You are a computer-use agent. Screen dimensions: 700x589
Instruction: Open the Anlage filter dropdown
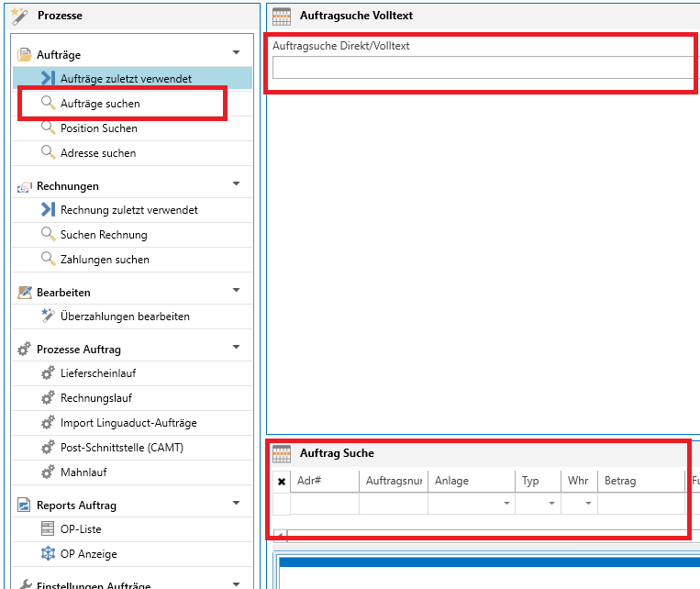(x=506, y=504)
